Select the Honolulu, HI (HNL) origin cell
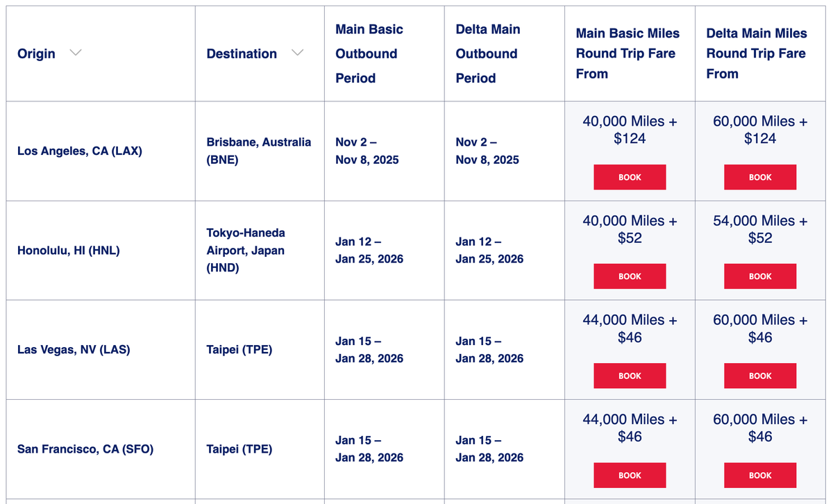 click(69, 251)
